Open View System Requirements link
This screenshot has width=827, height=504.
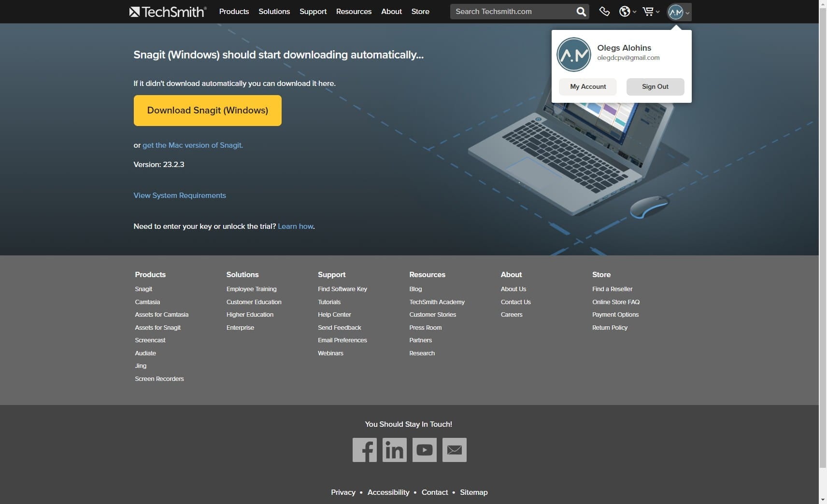pos(180,196)
